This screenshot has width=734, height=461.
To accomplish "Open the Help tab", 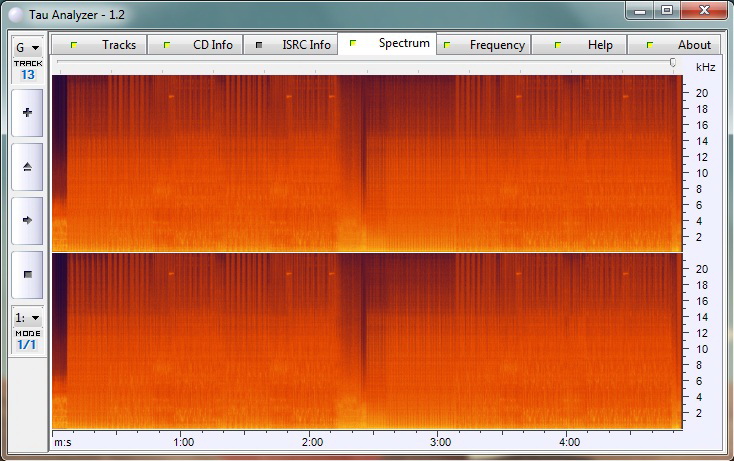I will pos(579,45).
